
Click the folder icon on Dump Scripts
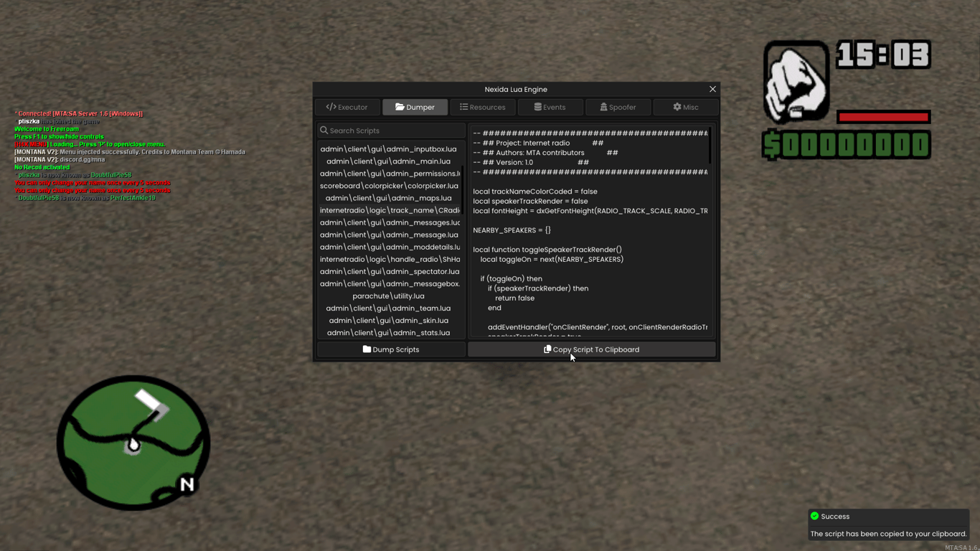[367, 349]
